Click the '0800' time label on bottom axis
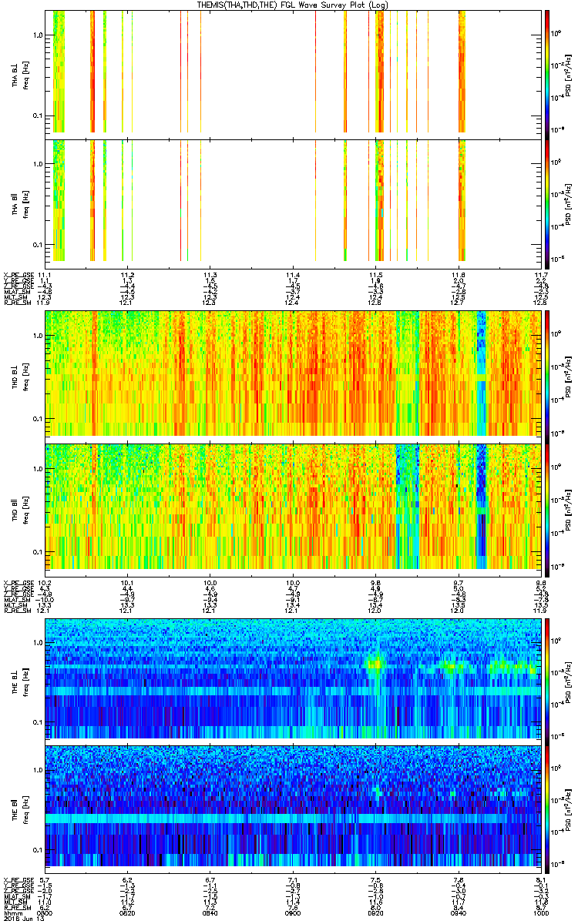The width and height of the screenshot is (578, 924). click(x=45, y=913)
